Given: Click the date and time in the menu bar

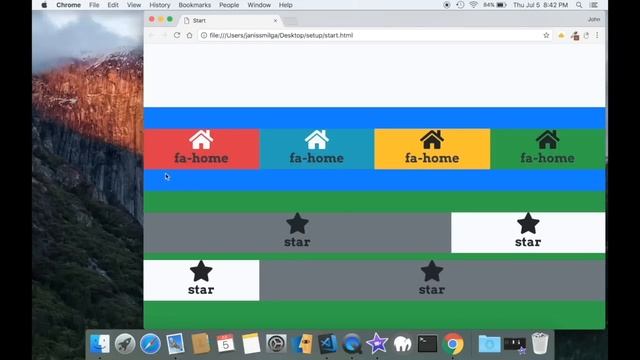Looking at the screenshot, I should point(540,5).
